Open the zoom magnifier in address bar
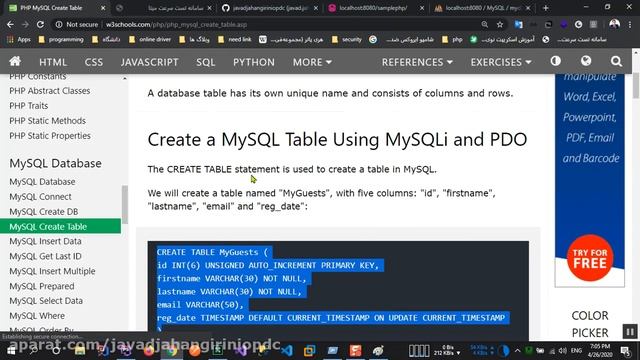640x360 pixels. [x=484, y=24]
